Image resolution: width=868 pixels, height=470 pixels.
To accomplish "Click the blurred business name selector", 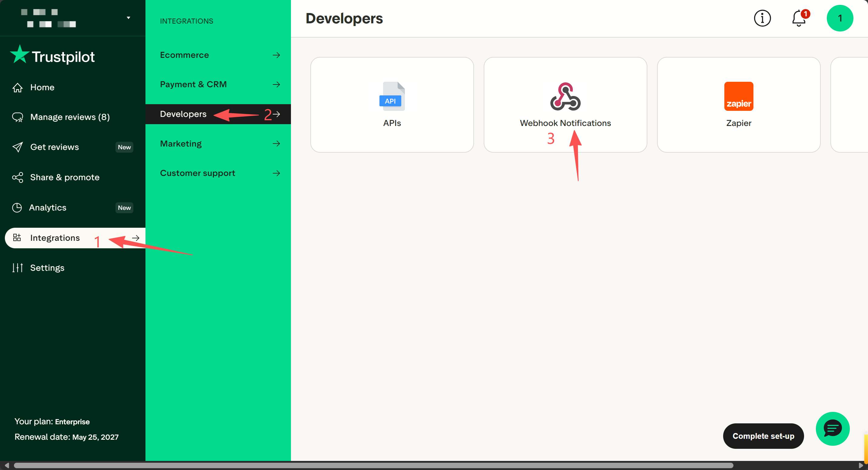I will [x=48, y=18].
